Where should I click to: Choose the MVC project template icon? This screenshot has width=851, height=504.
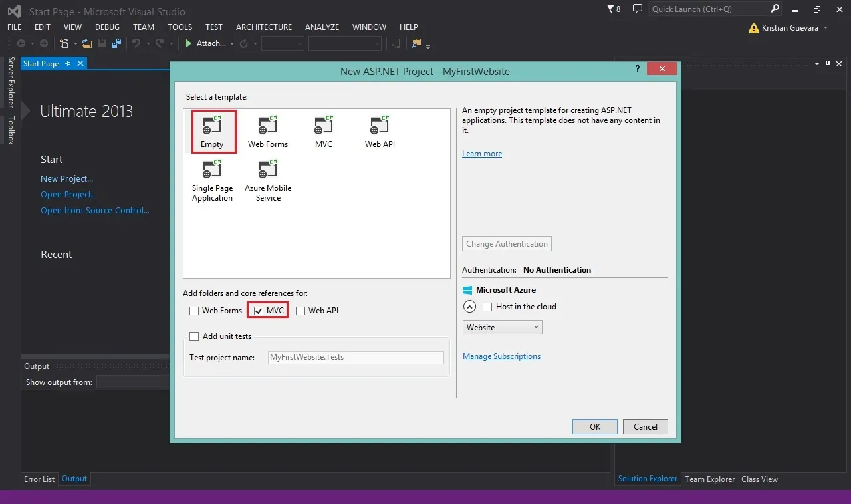324,124
